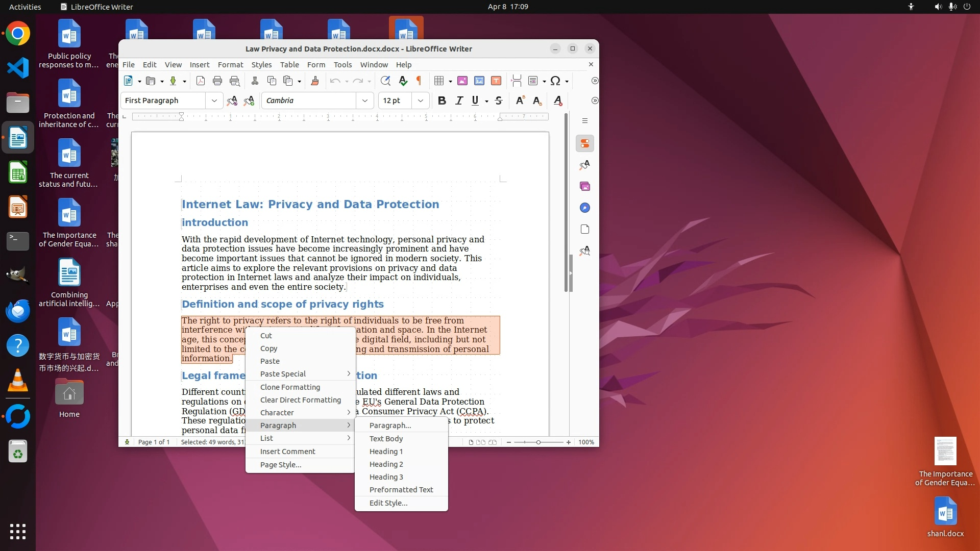
Task: Insert a text box from toolbar
Action: click(496, 81)
